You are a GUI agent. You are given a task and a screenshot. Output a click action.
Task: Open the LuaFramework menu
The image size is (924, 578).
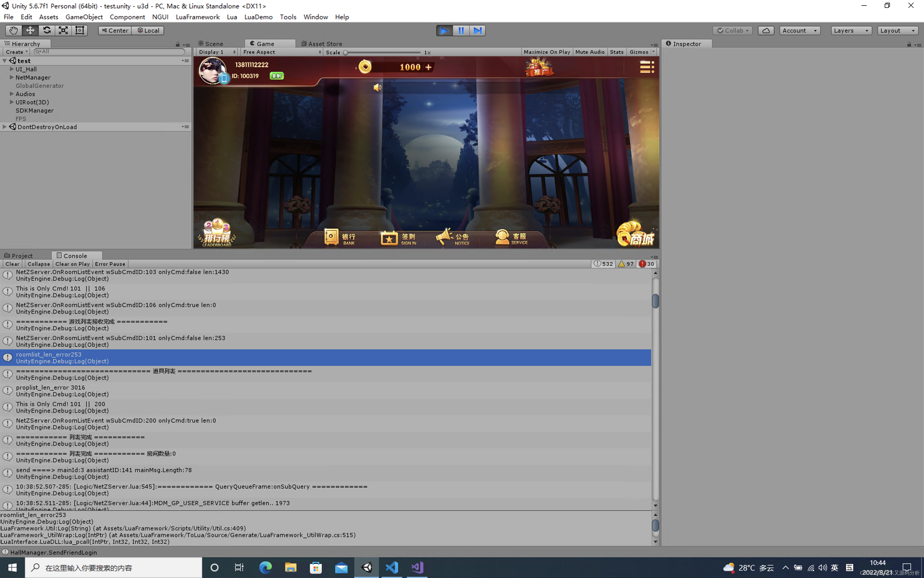197,17
